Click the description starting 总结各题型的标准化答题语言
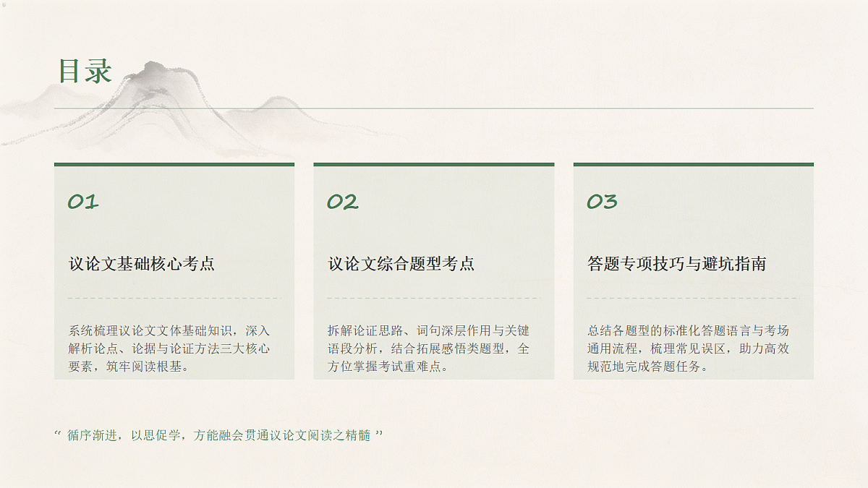The height and width of the screenshot is (488, 868). click(688, 348)
